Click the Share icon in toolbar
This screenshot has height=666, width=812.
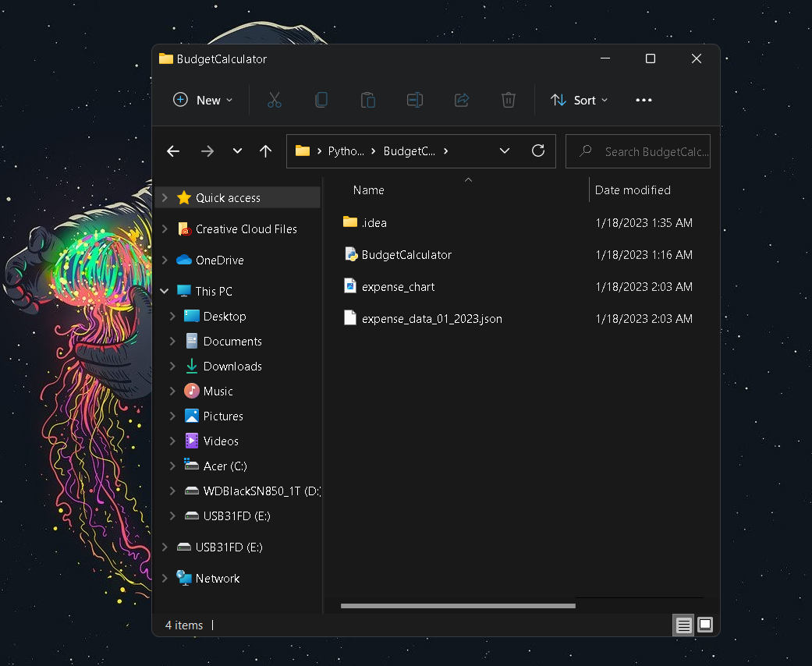462,100
